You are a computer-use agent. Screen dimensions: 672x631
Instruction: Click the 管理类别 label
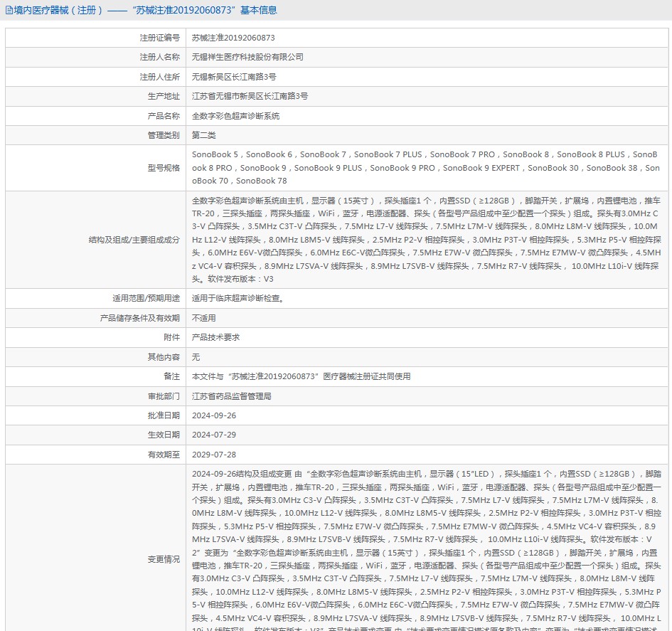pyautogui.click(x=164, y=135)
